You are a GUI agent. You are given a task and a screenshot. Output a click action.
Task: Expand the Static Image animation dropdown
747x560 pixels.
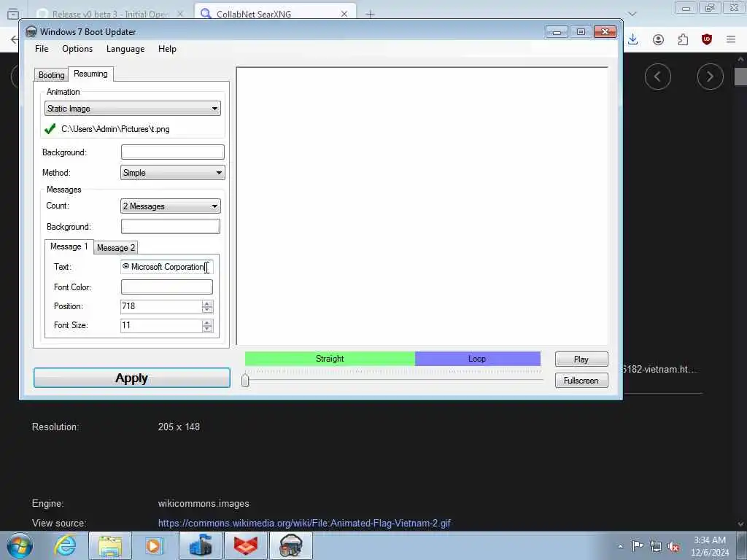133,109
